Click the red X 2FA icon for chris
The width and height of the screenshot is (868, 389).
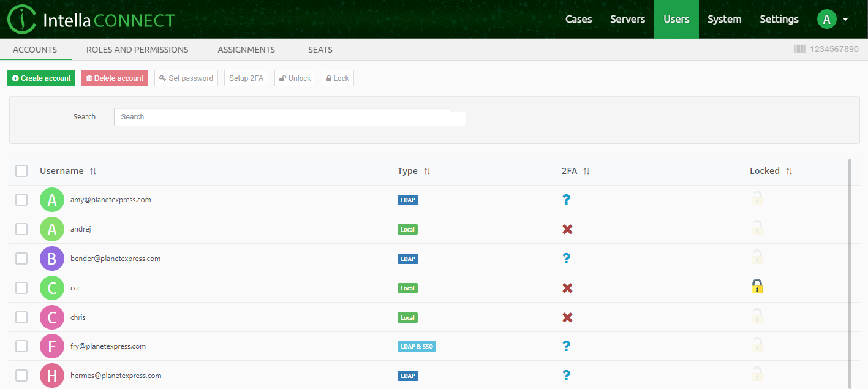(567, 317)
